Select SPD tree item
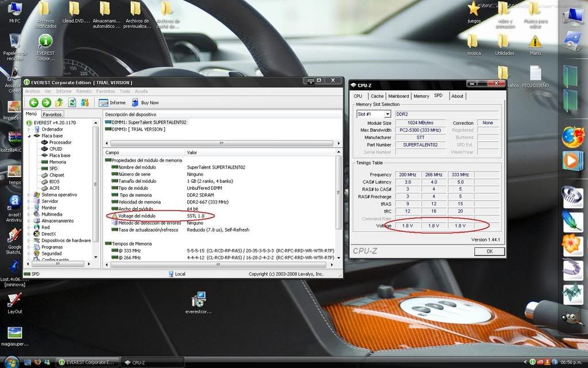 click(x=53, y=168)
